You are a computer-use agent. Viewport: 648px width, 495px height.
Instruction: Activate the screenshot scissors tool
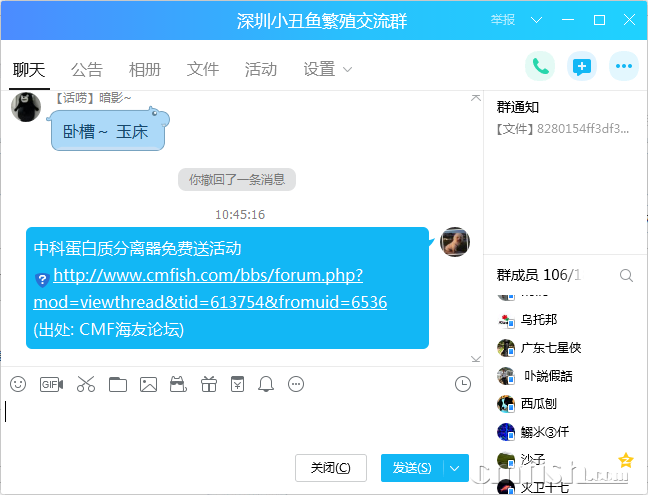[86, 384]
